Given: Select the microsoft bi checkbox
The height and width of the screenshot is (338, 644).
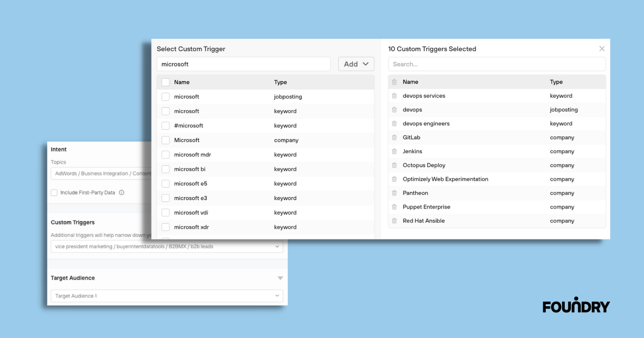Looking at the screenshot, I should [165, 169].
